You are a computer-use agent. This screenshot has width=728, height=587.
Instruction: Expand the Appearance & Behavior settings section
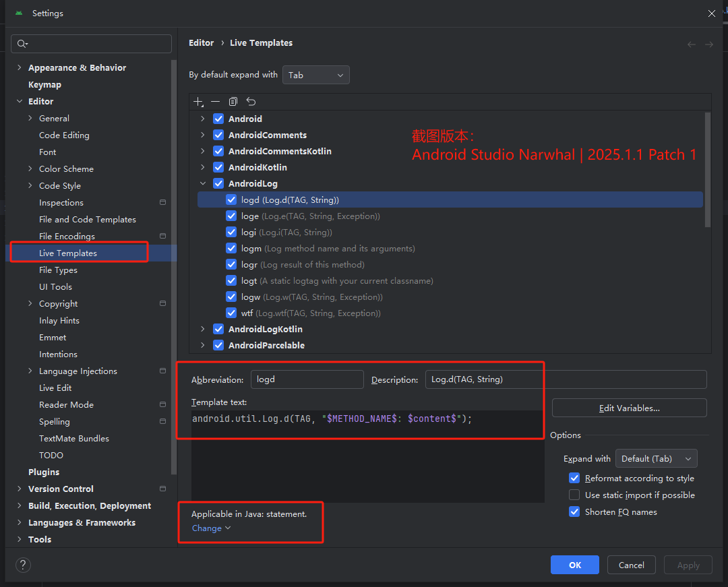tap(19, 68)
